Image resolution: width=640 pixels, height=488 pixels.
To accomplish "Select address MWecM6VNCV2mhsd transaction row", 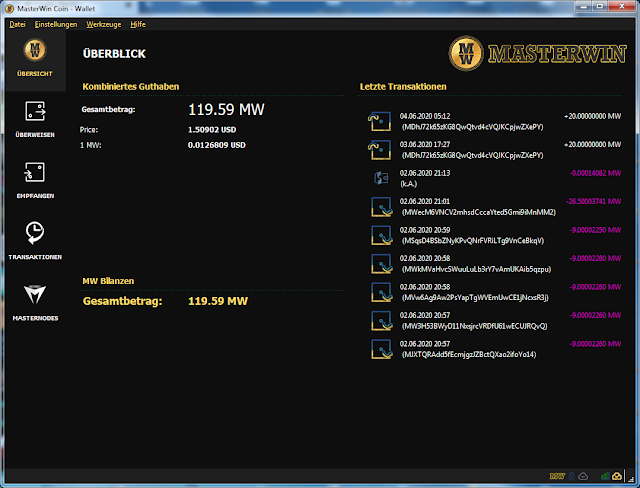I will coord(479,213).
